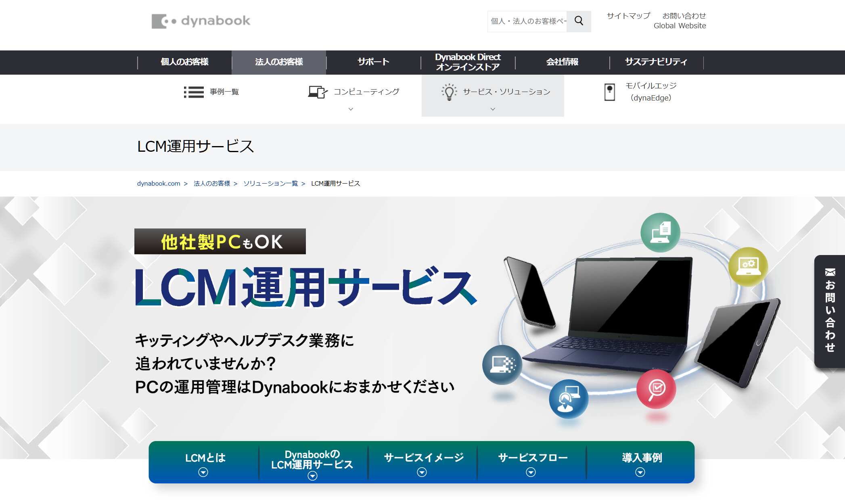
Task: Click the red magnifier-check circle icon
Action: (x=656, y=389)
